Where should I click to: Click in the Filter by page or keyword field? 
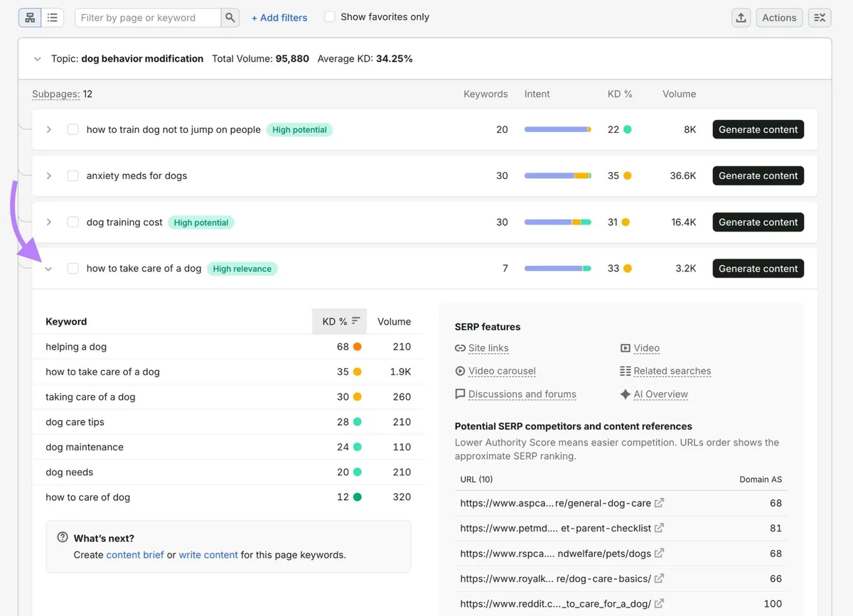point(148,18)
